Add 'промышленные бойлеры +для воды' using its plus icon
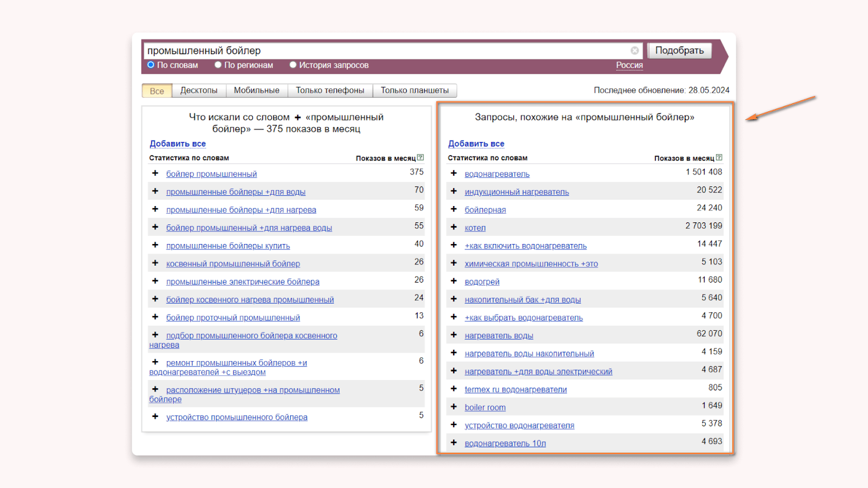 pyautogui.click(x=155, y=191)
